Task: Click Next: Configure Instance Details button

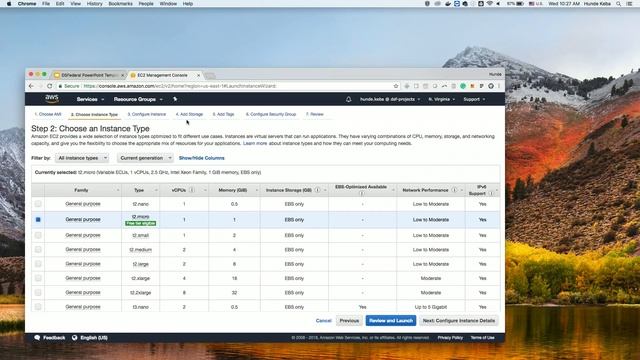Action: coord(459,320)
